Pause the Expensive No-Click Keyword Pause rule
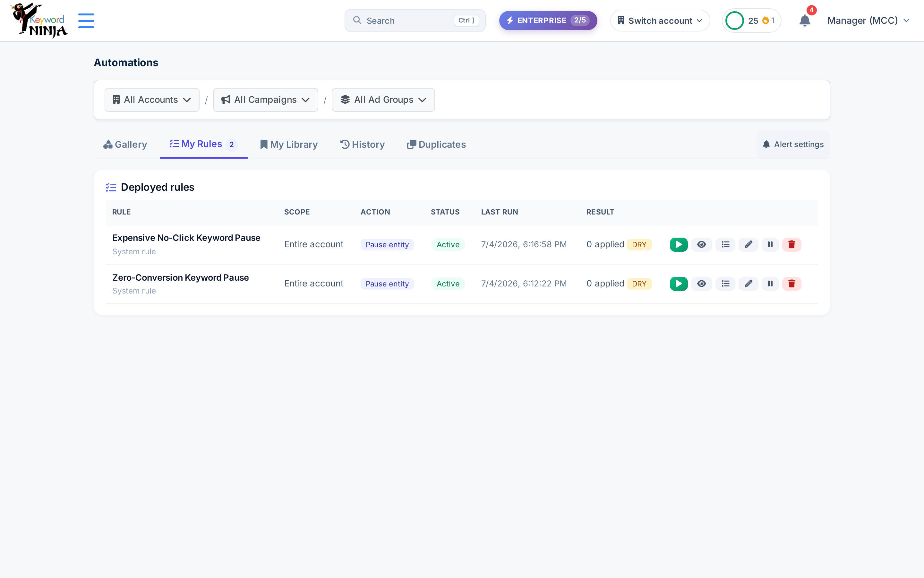The width and height of the screenshot is (924, 578). point(770,245)
